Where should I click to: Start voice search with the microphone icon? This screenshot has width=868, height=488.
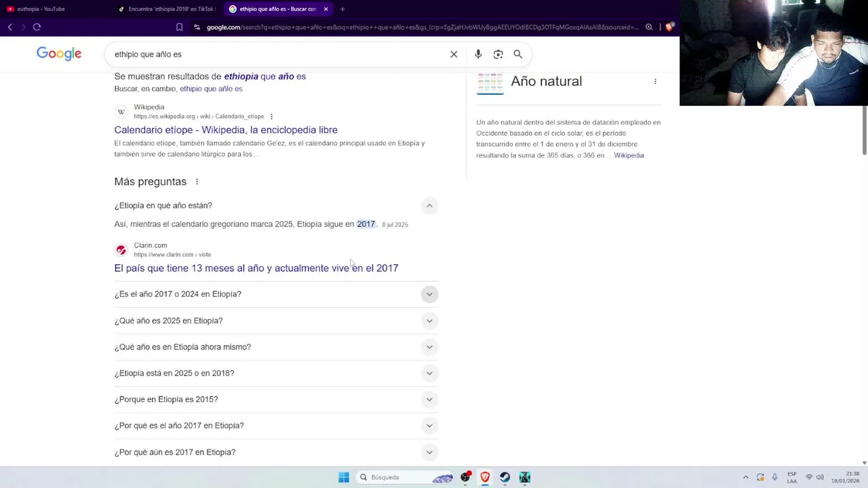click(478, 54)
